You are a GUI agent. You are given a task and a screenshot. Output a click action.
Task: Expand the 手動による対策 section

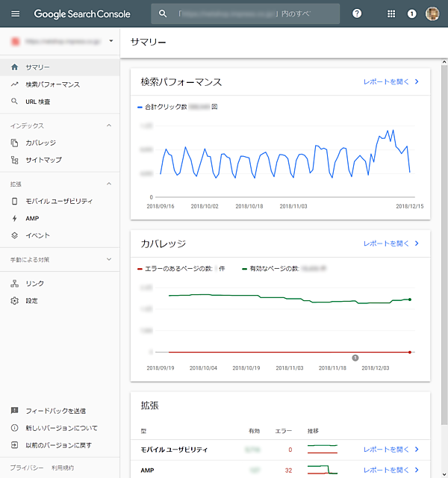[x=109, y=259]
